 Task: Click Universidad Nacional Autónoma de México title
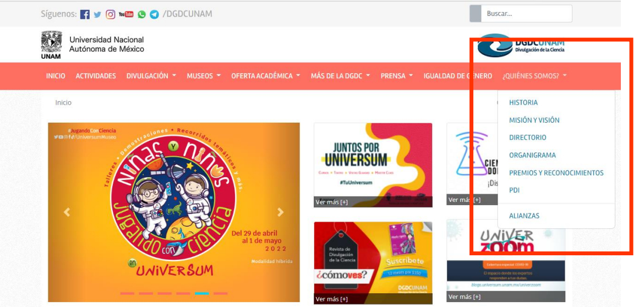point(107,45)
